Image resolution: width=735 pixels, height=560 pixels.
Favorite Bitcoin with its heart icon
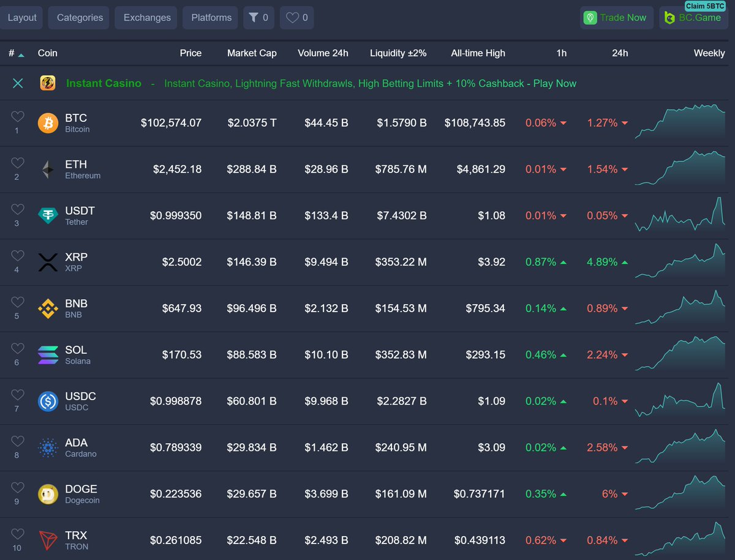(x=18, y=116)
